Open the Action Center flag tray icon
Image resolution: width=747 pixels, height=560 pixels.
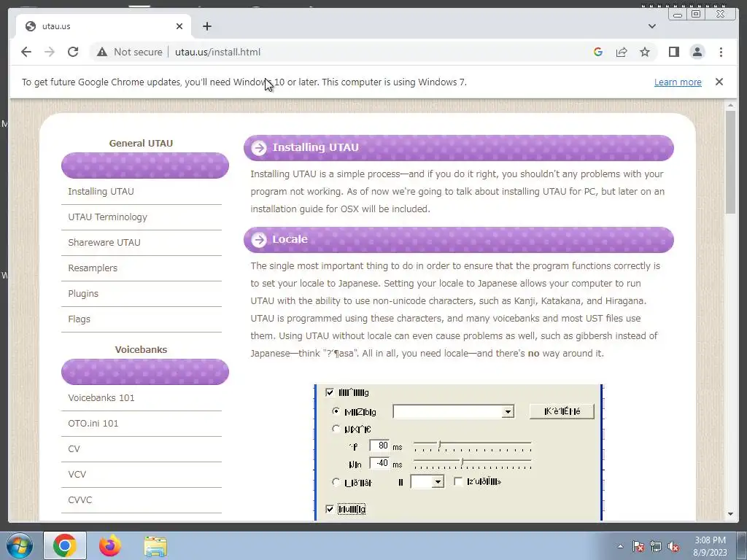[638, 547]
